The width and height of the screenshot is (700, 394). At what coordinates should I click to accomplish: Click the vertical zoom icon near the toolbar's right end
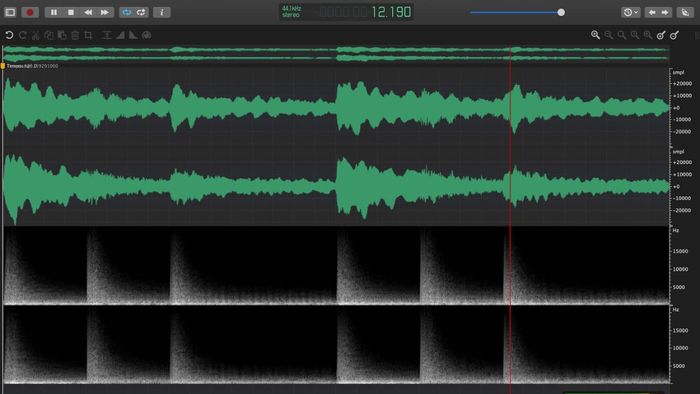click(x=674, y=35)
